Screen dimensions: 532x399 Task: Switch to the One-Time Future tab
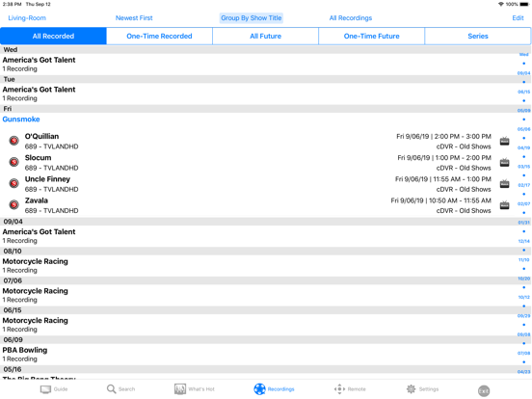pyautogui.click(x=371, y=36)
